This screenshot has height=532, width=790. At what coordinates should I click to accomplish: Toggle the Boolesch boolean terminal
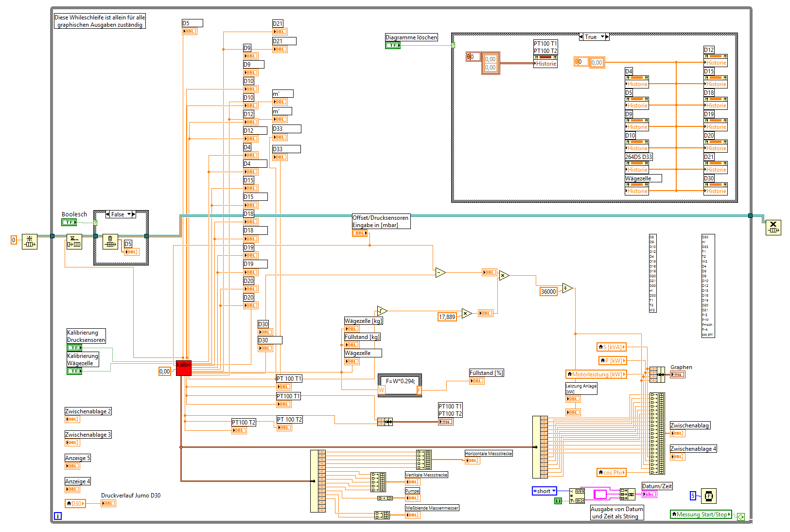69,222
